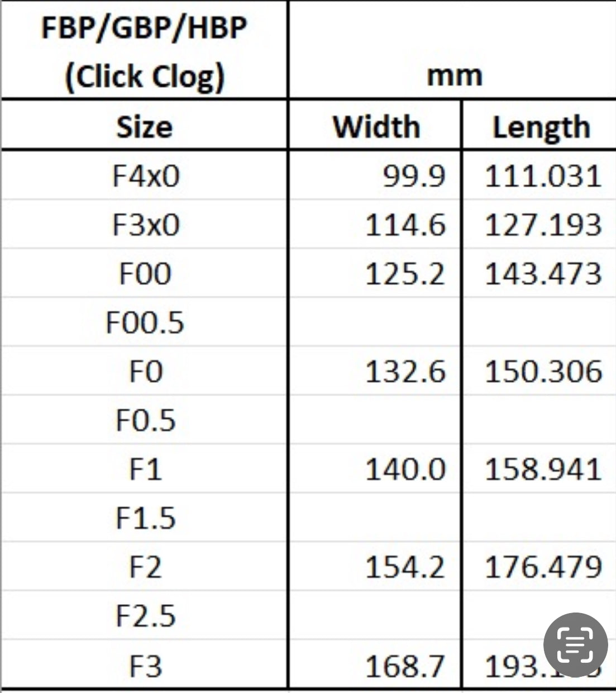Screen dimensions: 616x693
Task: Select the 111.031 length cell
Action: (x=539, y=175)
